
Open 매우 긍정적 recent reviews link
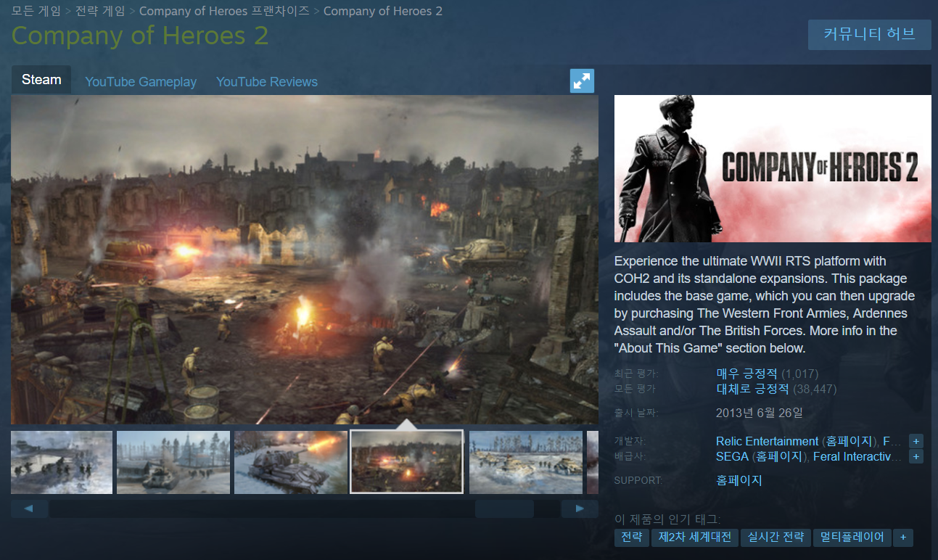tap(746, 374)
